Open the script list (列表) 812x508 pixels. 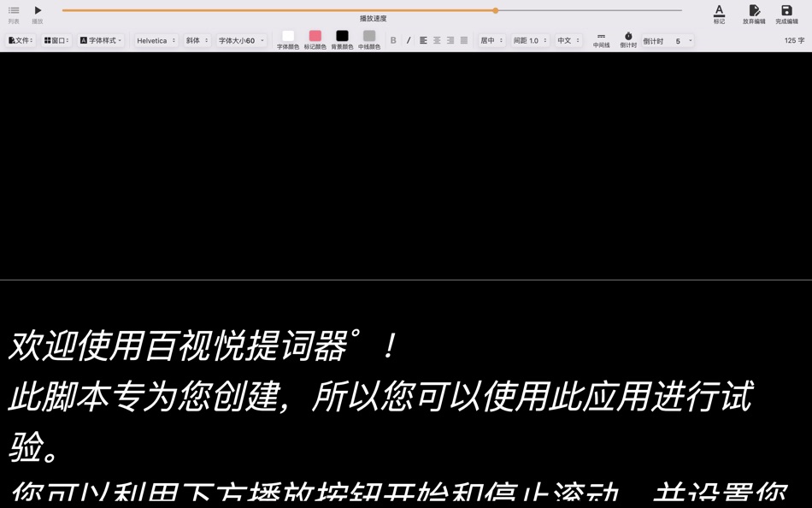click(14, 14)
